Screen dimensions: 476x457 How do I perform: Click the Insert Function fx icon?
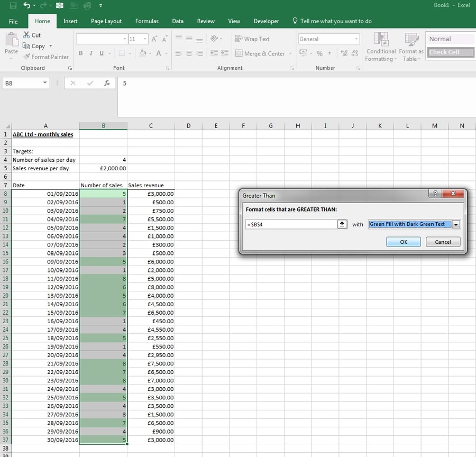(x=107, y=83)
